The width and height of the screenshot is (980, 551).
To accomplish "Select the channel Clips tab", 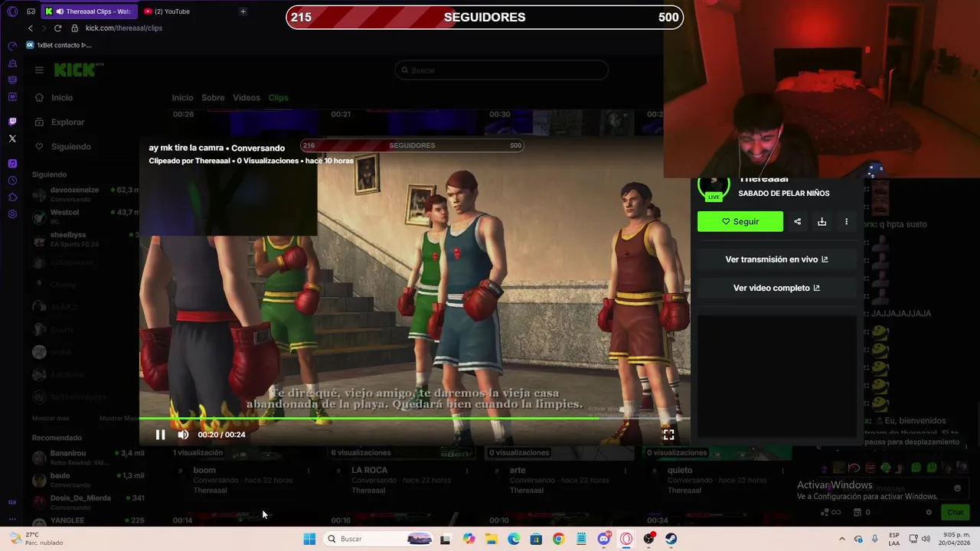I will click(278, 98).
